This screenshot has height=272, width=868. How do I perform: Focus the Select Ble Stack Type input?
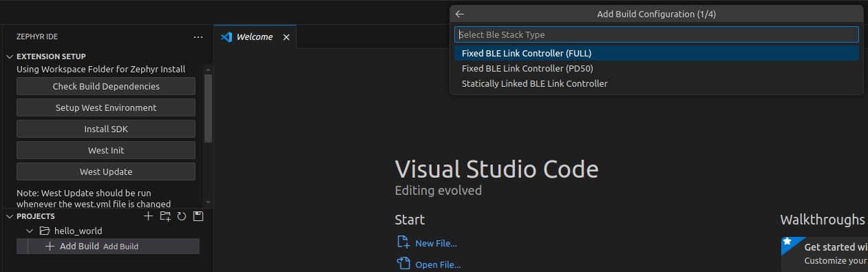[656, 34]
